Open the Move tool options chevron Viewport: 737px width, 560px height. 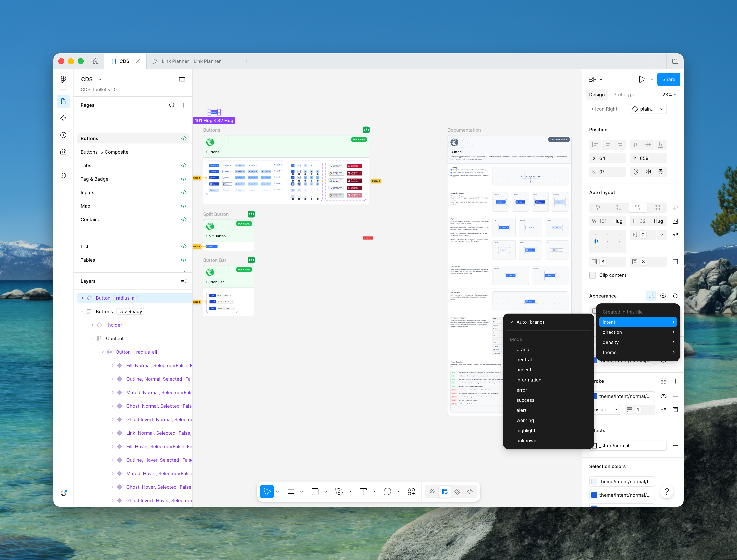(x=277, y=492)
